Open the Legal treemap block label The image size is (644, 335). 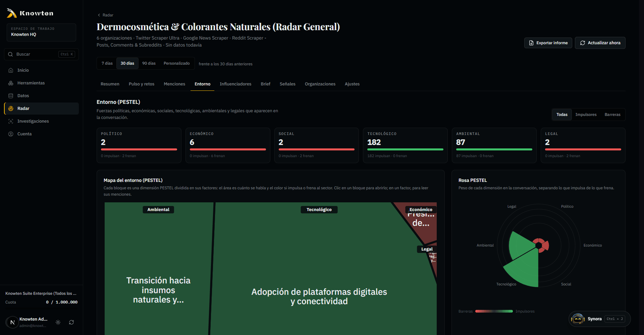(427, 249)
